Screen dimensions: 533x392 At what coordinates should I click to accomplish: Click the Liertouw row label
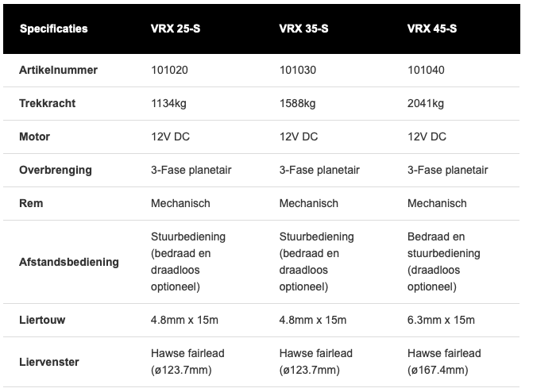pos(42,320)
